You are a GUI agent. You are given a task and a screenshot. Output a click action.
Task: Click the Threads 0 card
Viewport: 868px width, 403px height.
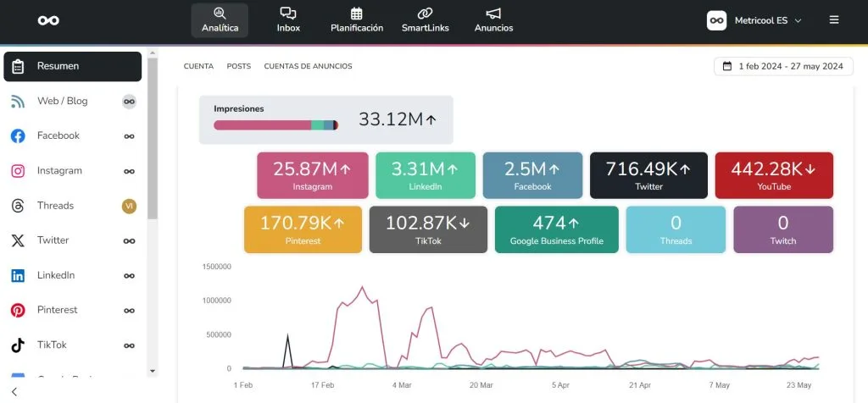coord(676,229)
